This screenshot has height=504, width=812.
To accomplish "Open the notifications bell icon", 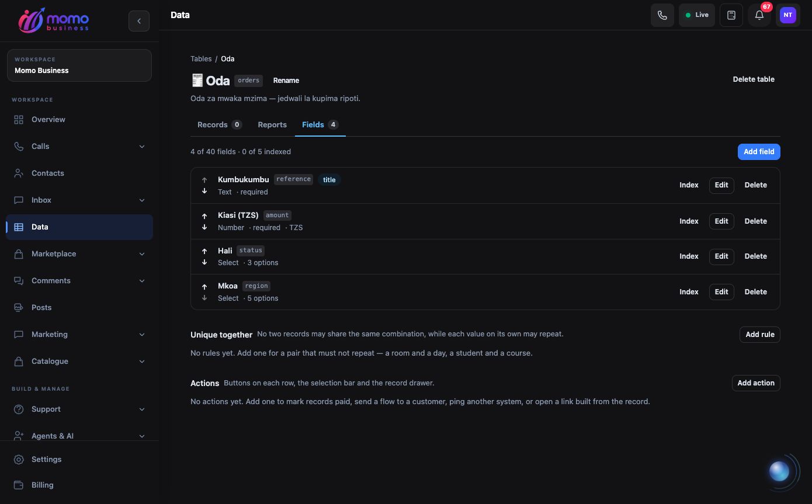I will coord(759,15).
